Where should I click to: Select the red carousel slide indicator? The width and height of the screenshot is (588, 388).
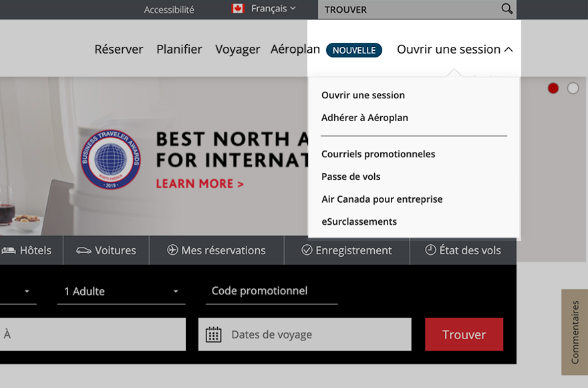553,88
